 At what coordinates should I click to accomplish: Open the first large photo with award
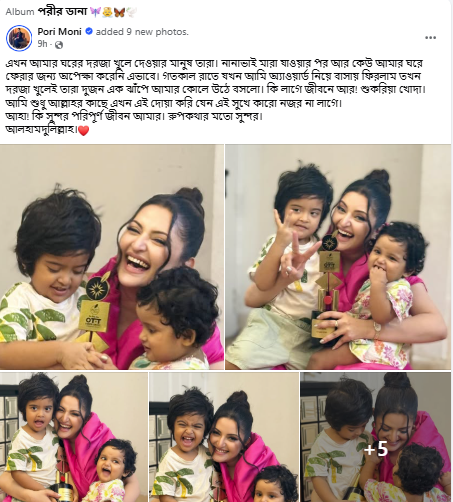[112, 257]
